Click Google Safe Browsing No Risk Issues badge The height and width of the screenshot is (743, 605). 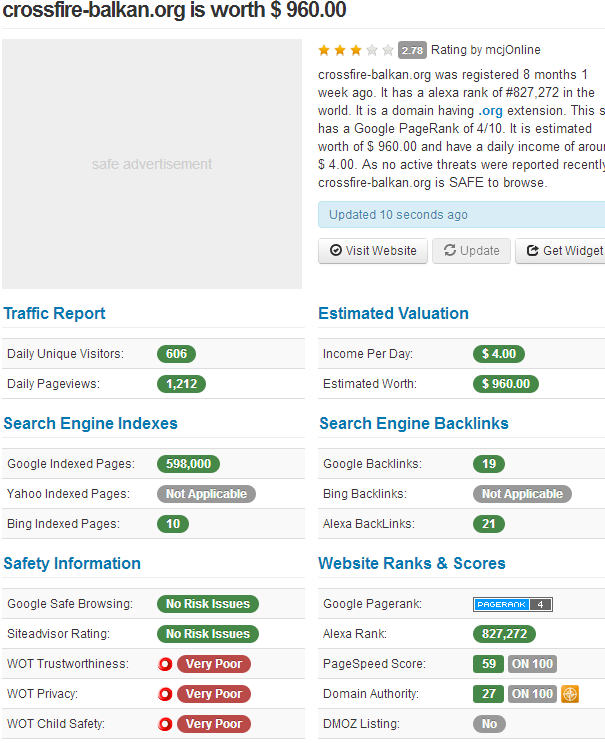point(208,604)
